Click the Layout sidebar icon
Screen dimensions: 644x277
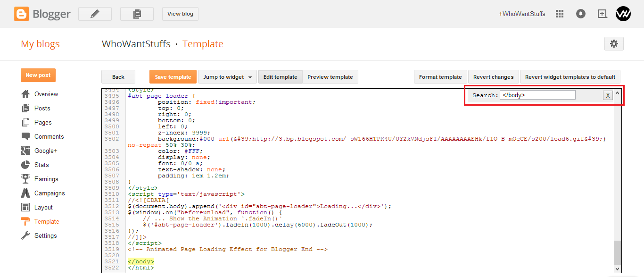click(x=25, y=207)
